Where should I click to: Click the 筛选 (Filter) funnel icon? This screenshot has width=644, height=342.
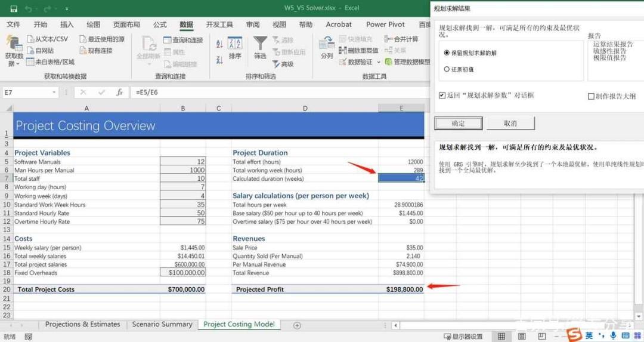pos(260,43)
